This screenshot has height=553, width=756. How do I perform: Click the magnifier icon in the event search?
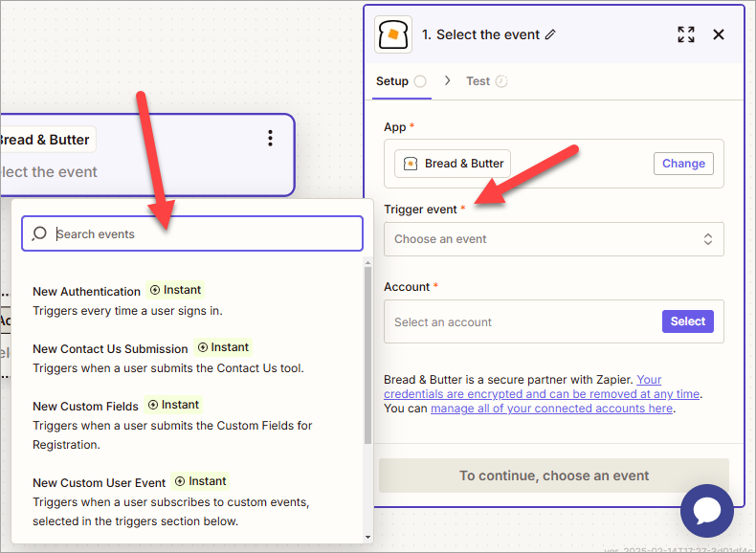point(39,233)
